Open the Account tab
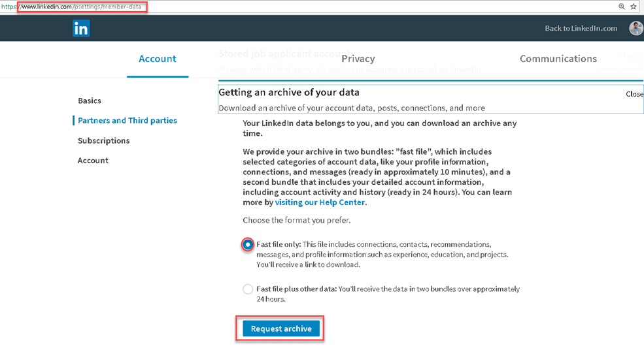 (158, 59)
